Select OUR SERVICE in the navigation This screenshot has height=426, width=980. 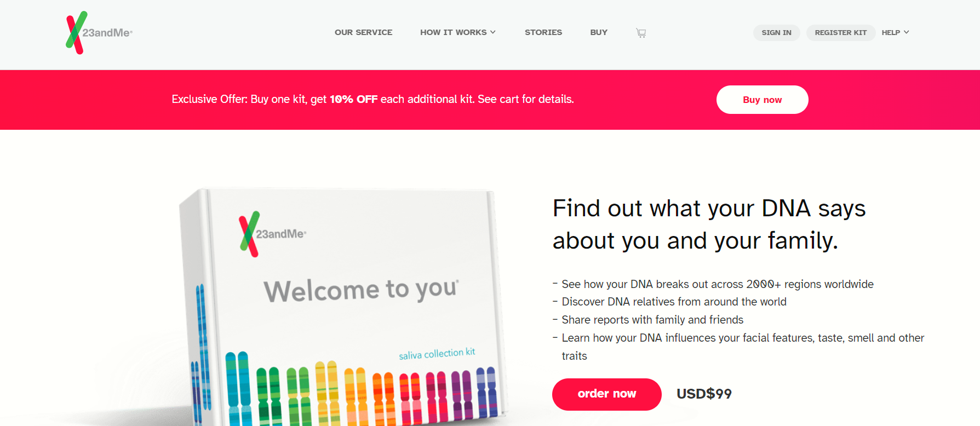pyautogui.click(x=363, y=32)
